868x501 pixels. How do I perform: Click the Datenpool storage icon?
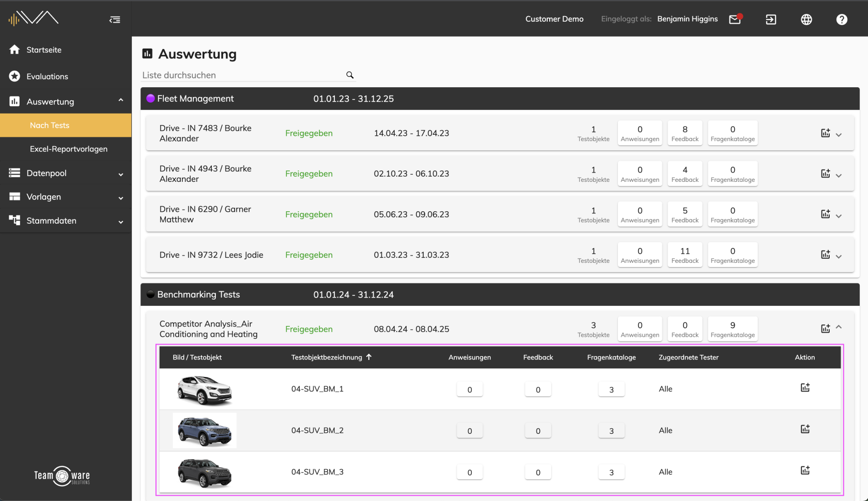pyautogui.click(x=14, y=173)
